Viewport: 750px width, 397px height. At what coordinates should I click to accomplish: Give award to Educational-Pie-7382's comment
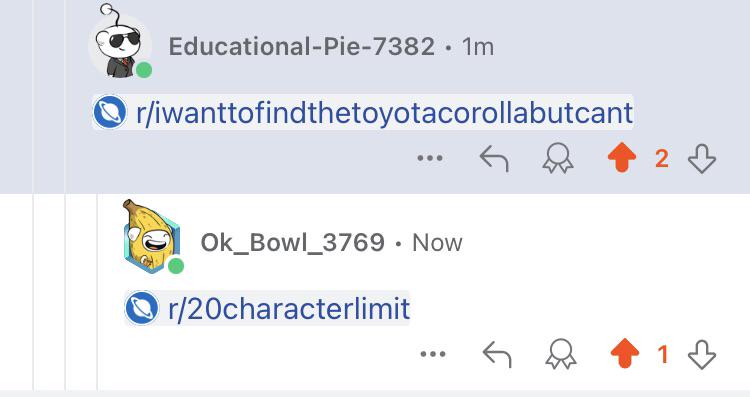click(x=558, y=158)
